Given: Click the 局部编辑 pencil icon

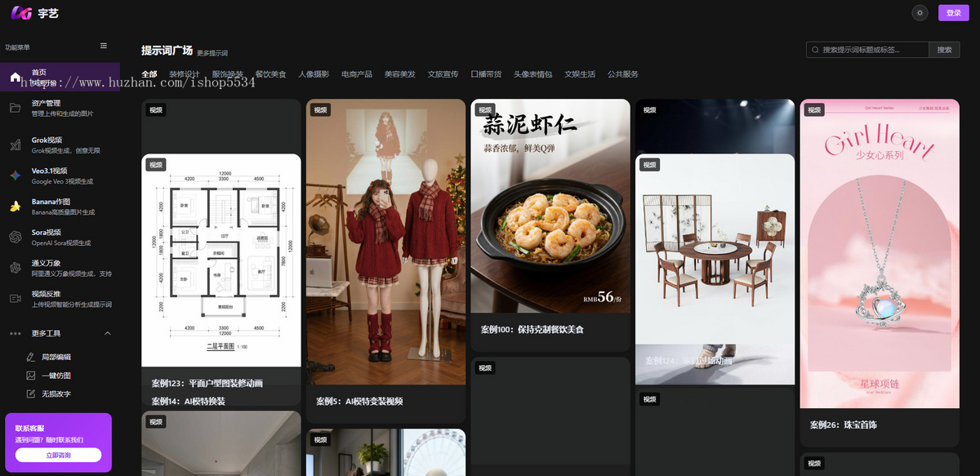Looking at the screenshot, I should pyautogui.click(x=31, y=357).
